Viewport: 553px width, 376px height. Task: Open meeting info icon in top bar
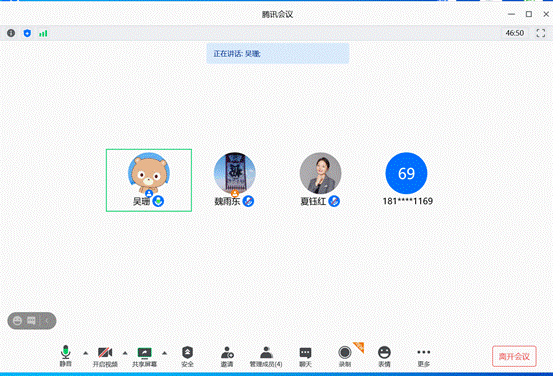click(11, 33)
